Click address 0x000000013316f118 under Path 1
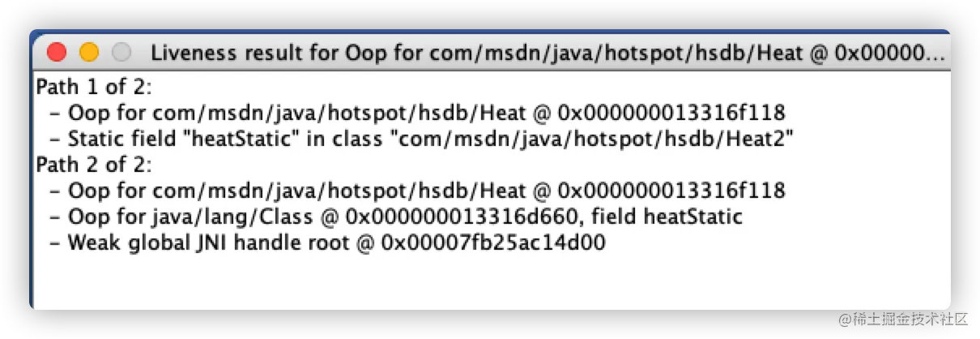This screenshot has width=980, height=339. click(x=669, y=113)
